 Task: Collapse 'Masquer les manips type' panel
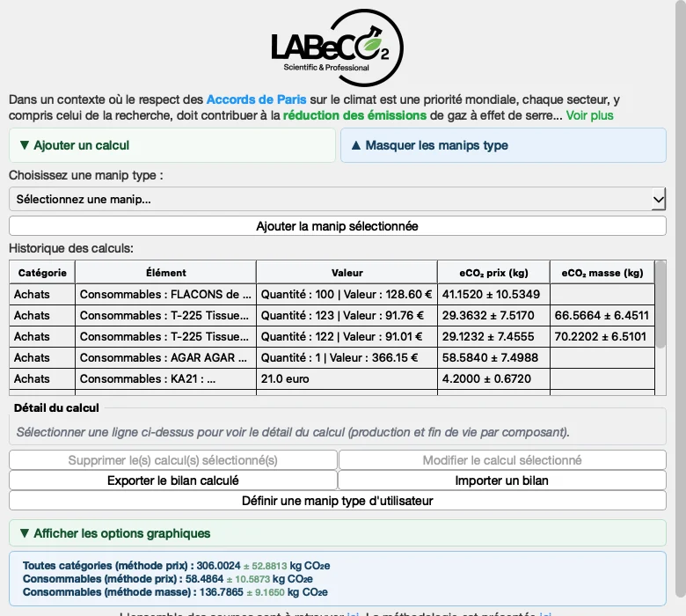(503, 145)
